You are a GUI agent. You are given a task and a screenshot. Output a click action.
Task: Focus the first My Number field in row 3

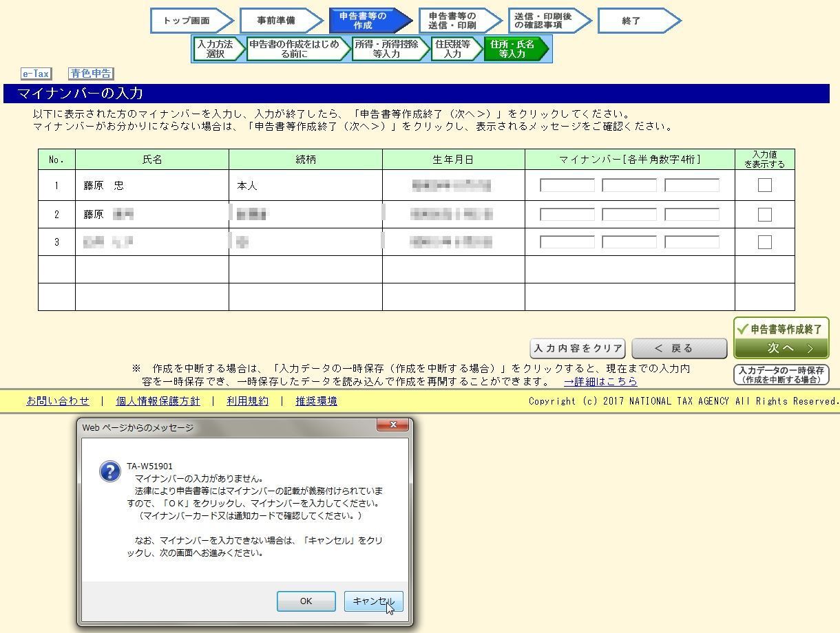567,242
